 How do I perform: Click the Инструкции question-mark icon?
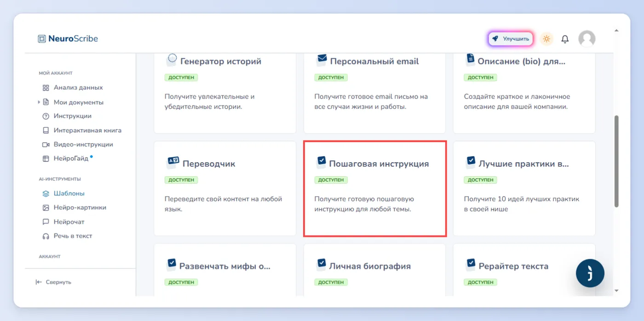tap(46, 116)
